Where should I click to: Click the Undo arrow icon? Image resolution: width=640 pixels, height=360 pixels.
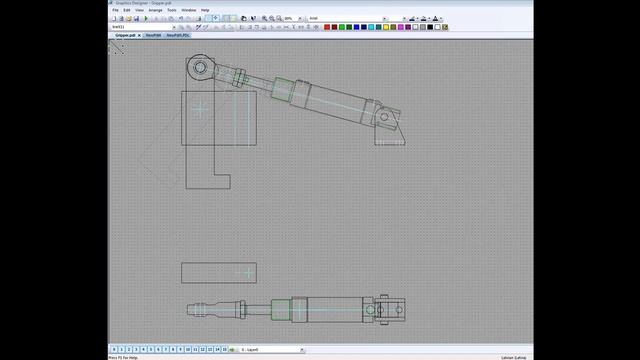[x=181, y=18]
